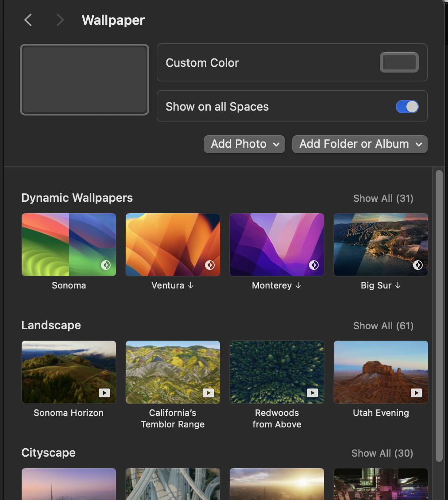Click the Cityscape section heading
The width and height of the screenshot is (448, 500).
click(49, 453)
